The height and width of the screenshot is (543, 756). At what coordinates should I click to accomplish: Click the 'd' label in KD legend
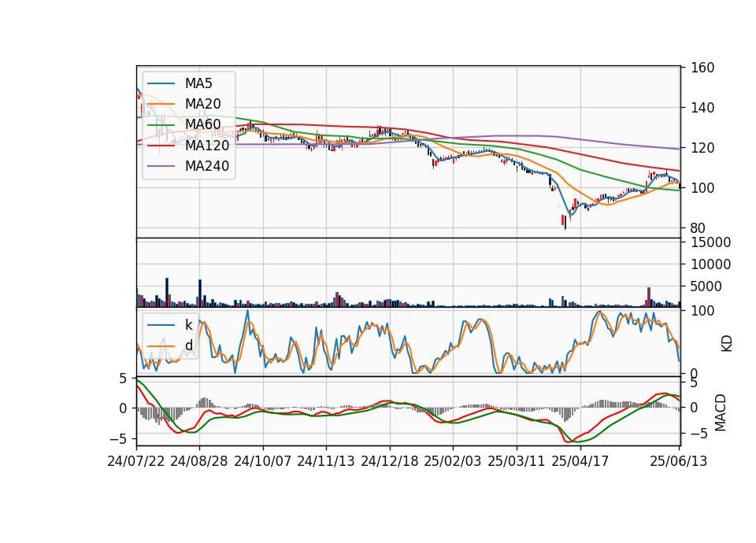pyautogui.click(x=188, y=345)
